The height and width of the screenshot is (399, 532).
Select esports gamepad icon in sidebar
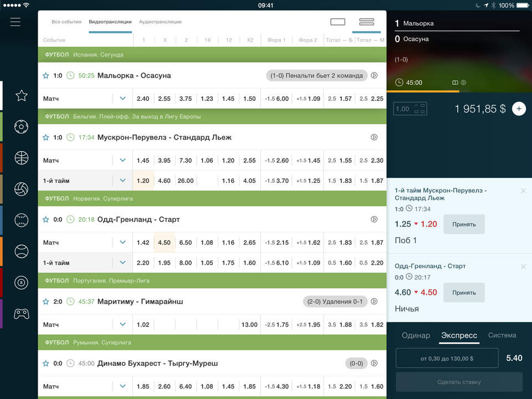[22, 314]
